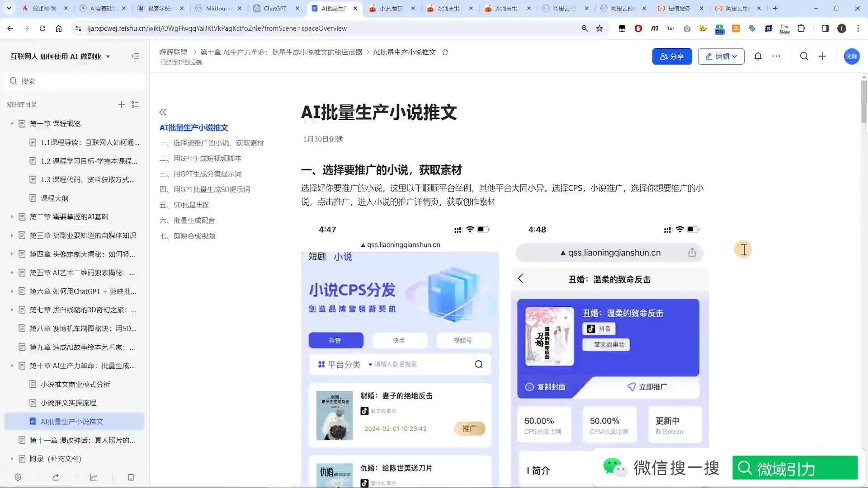Bookmark this page with the star icon

[599, 28]
